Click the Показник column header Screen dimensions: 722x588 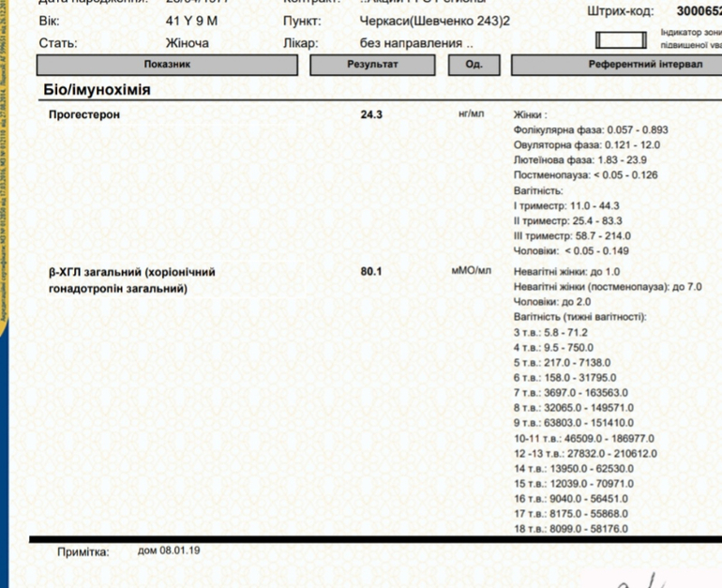tap(167, 65)
